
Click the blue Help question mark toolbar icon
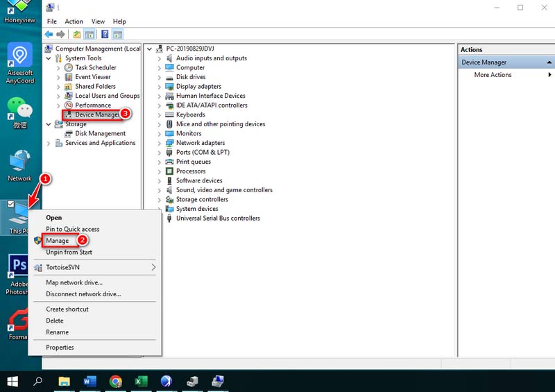click(x=105, y=35)
